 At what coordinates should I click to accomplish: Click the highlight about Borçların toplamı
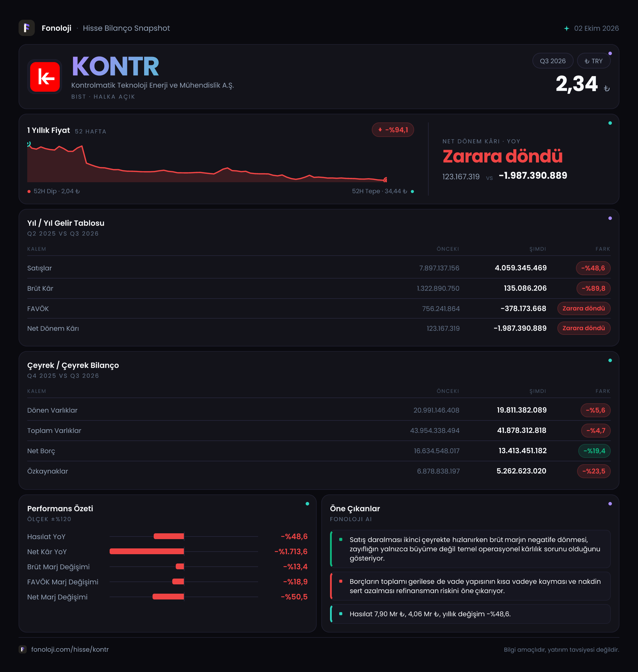[x=470, y=586]
